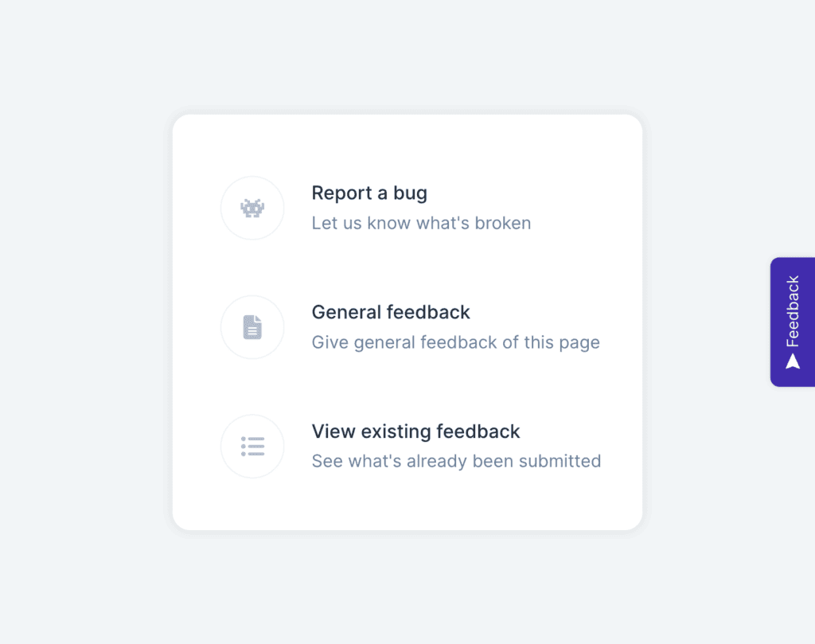Click the General feedback heading text
This screenshot has height=644, width=815.
390,313
